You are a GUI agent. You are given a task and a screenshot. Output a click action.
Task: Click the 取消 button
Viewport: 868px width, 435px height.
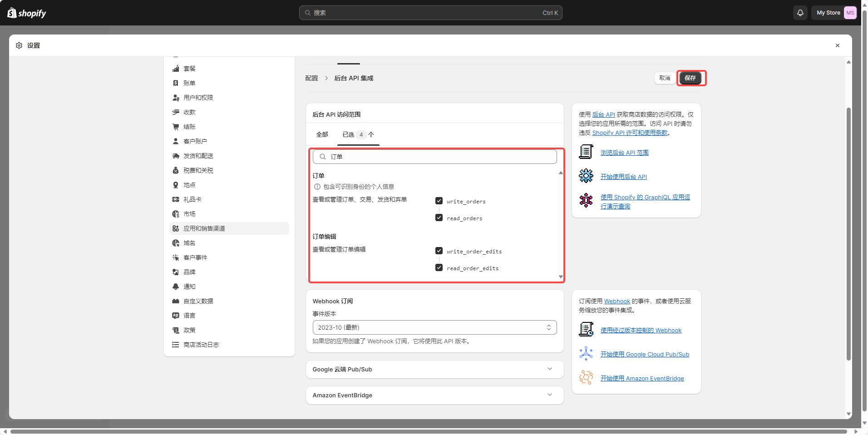click(665, 78)
